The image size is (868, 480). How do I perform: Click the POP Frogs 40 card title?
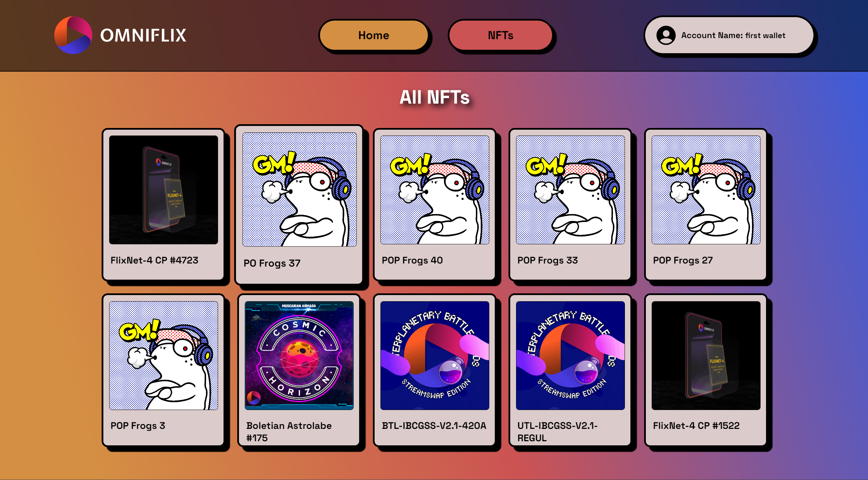click(x=412, y=260)
